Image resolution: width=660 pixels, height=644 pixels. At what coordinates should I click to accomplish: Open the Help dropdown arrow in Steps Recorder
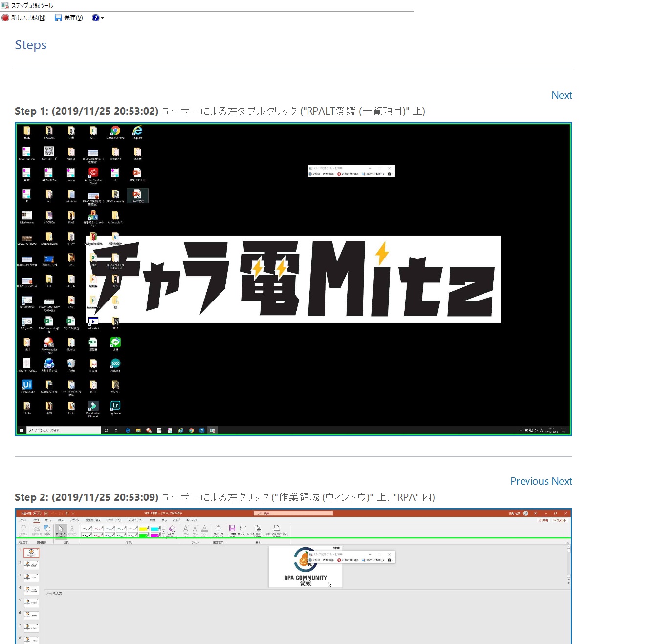(x=102, y=18)
